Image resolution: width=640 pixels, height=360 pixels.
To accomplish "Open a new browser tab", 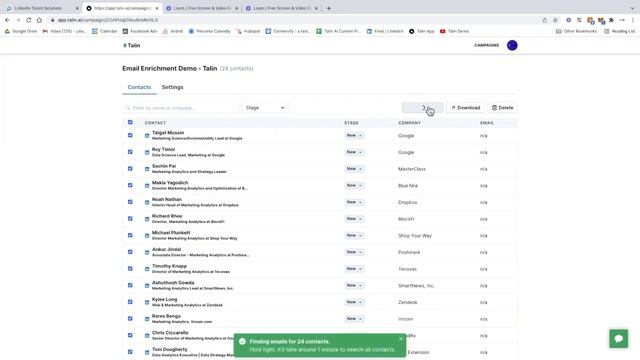I will point(329,8).
